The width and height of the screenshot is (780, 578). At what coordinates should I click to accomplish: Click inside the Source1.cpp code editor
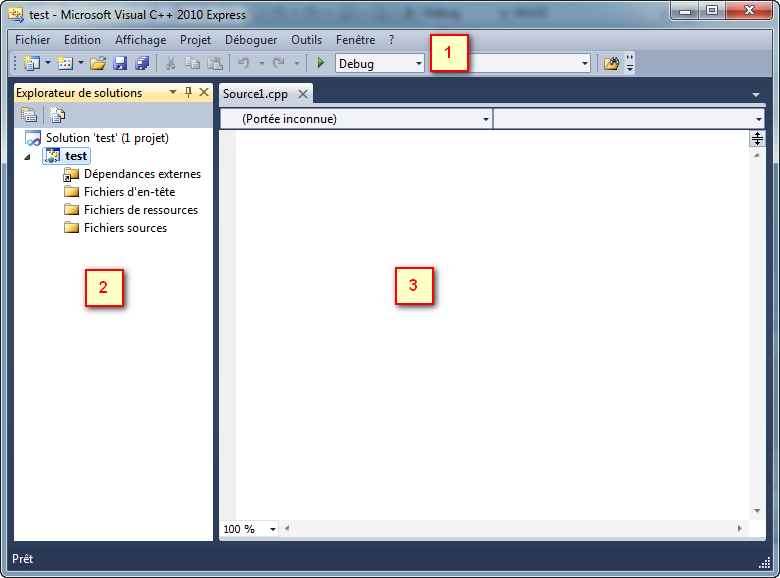492,325
